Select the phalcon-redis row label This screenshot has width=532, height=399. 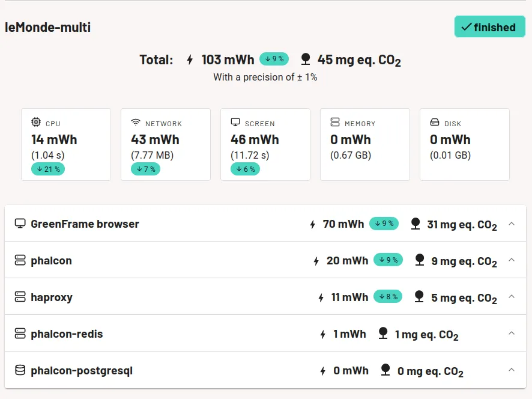67,334
